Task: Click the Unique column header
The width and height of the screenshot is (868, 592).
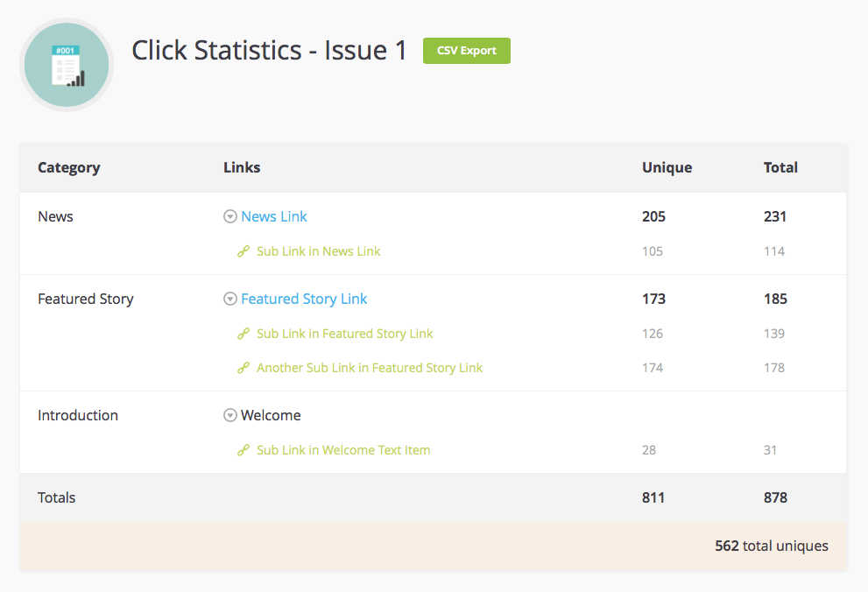Action: [x=667, y=167]
